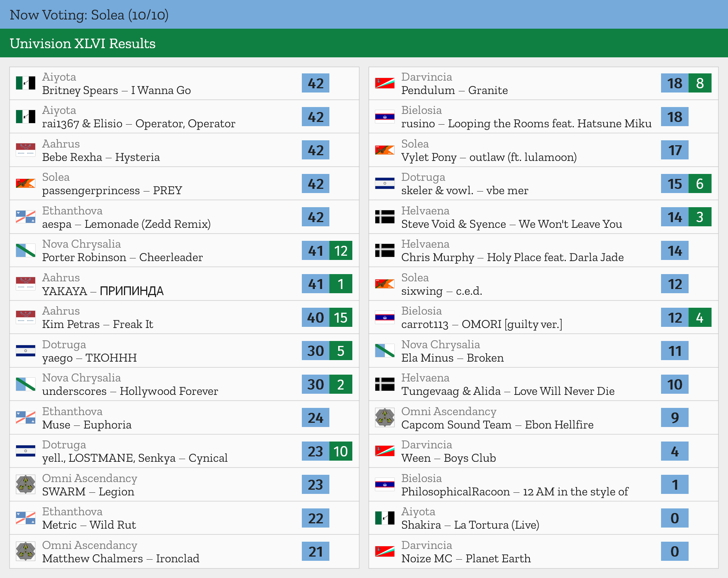The image size is (728, 578).
Task: Select the green 15 points box for Freak It
Action: (341, 317)
